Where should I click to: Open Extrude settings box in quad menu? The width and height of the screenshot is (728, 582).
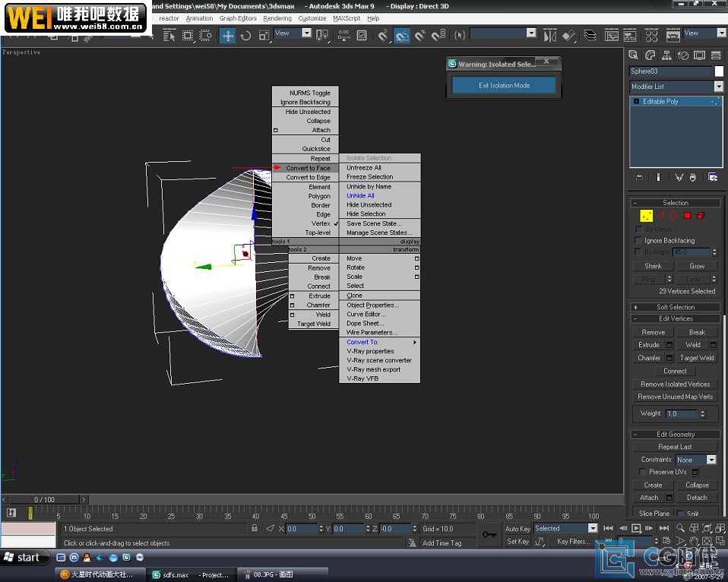pos(292,296)
